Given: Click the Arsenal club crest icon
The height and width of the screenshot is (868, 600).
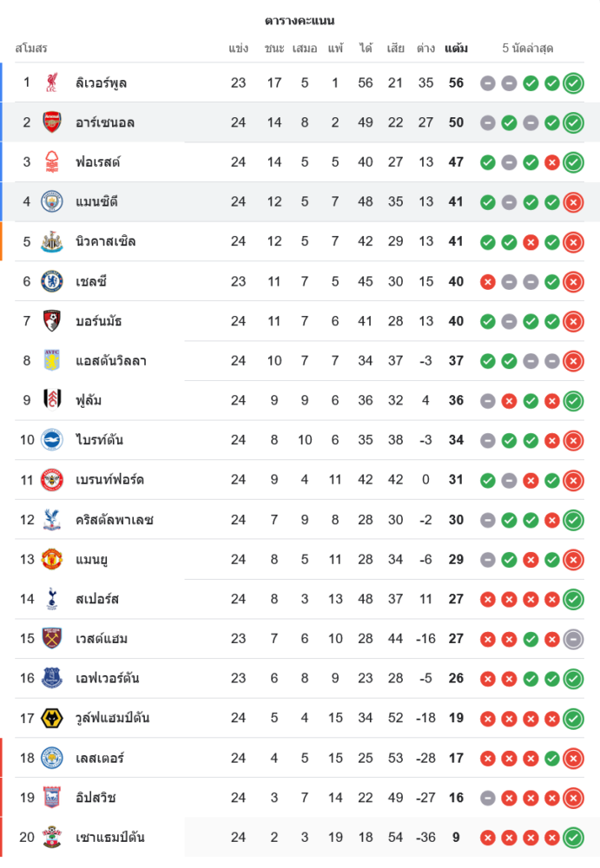Looking at the screenshot, I should tap(52, 122).
